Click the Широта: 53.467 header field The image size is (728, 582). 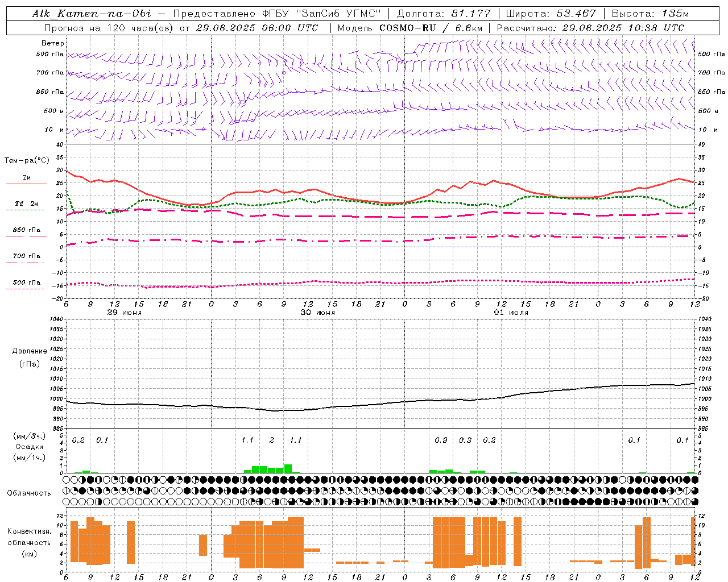click(551, 14)
